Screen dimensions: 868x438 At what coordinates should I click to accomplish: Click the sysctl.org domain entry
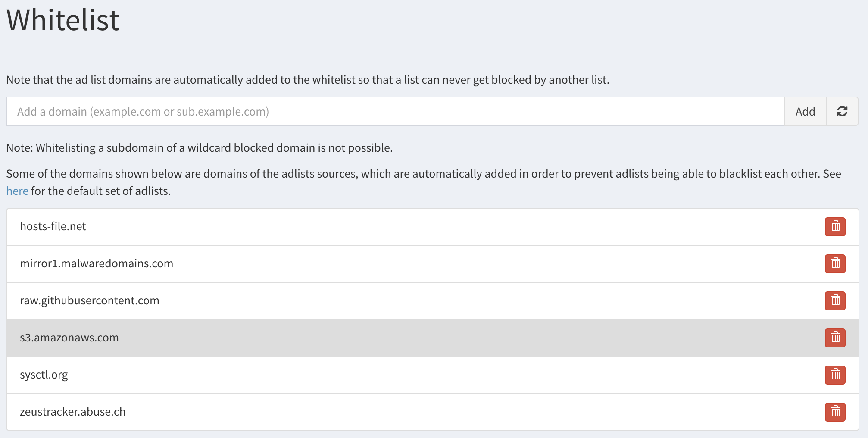(44, 375)
